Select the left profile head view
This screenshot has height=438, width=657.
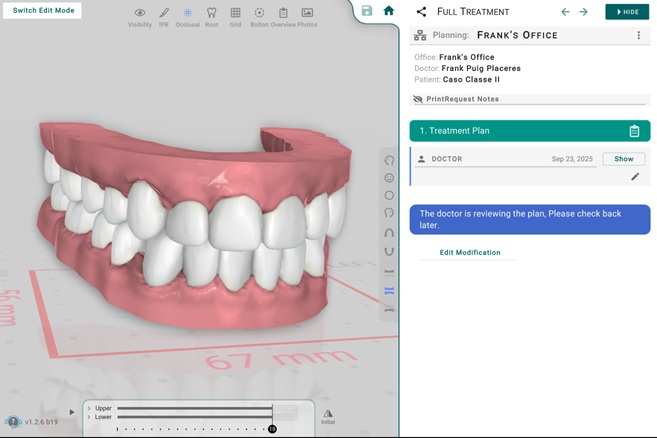click(389, 213)
